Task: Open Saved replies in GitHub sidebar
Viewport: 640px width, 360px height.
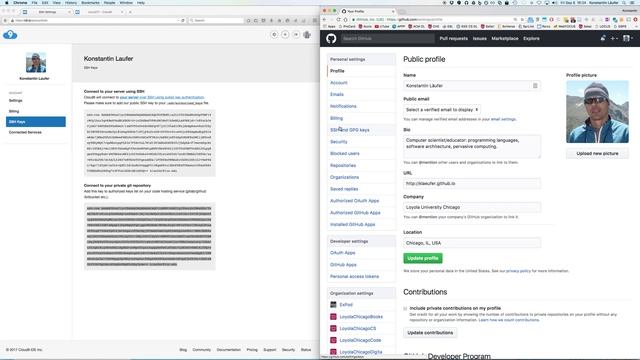Action: (x=344, y=189)
